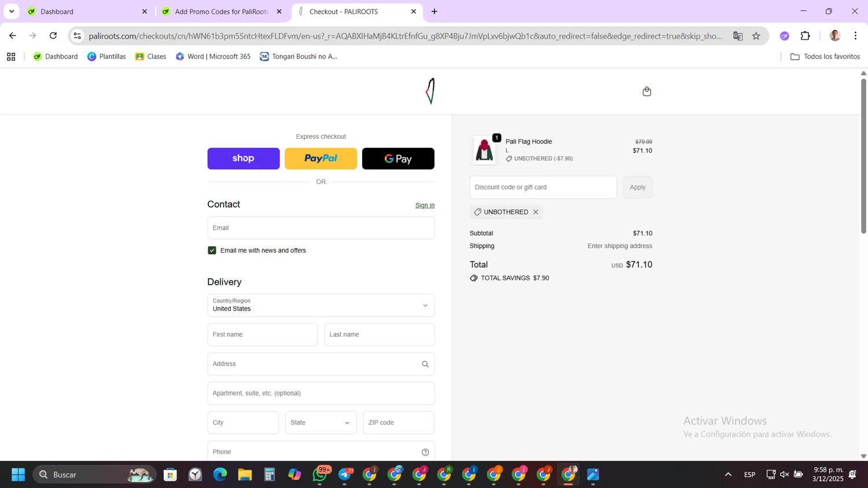Click into the First name field

tap(263, 334)
